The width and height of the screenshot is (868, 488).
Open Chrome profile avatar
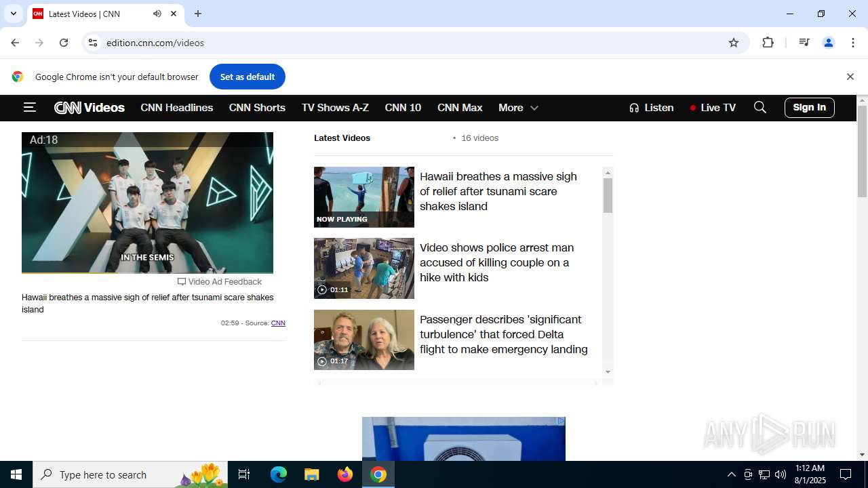pyautogui.click(x=829, y=43)
